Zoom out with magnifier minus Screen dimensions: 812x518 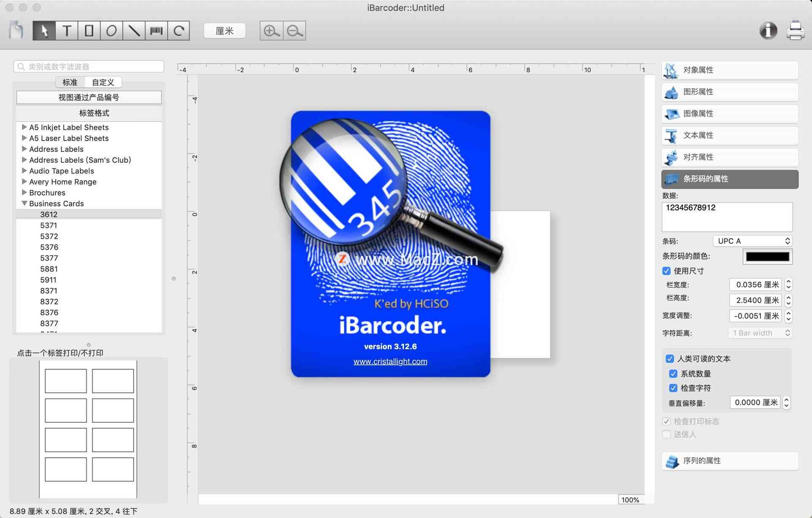294,30
